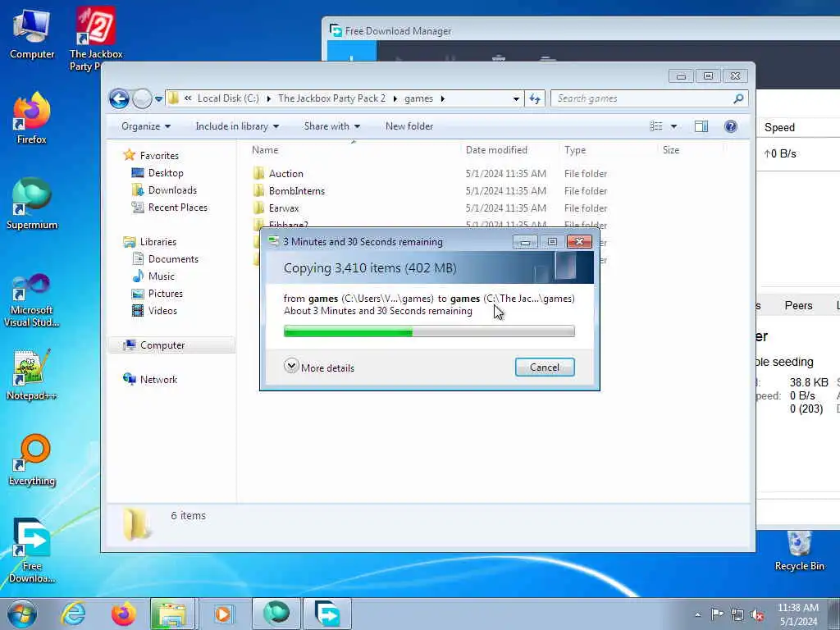Open Share with dropdown
The image size is (840, 630).
[332, 126]
